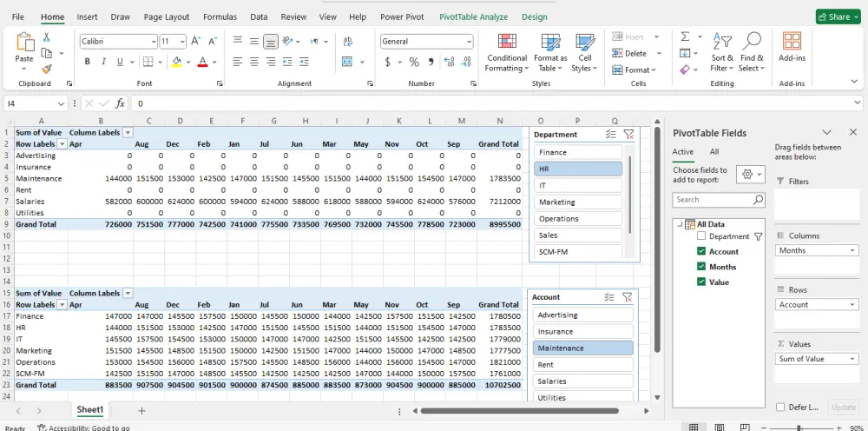Toggle Italic formatting
Image resolution: width=868 pixels, height=431 pixels.
coord(103,62)
